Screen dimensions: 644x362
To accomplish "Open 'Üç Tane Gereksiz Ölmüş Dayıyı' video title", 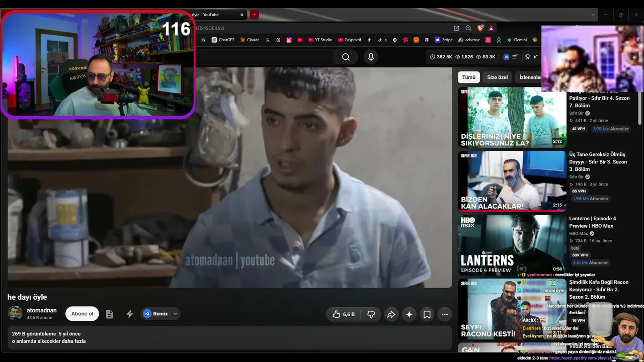I will pos(599,162).
